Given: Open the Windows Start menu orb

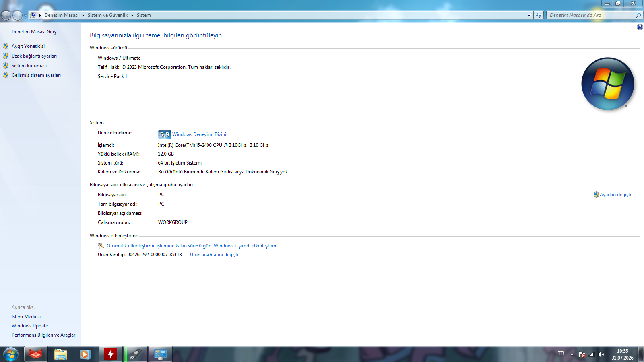Looking at the screenshot, I should coord(11,354).
